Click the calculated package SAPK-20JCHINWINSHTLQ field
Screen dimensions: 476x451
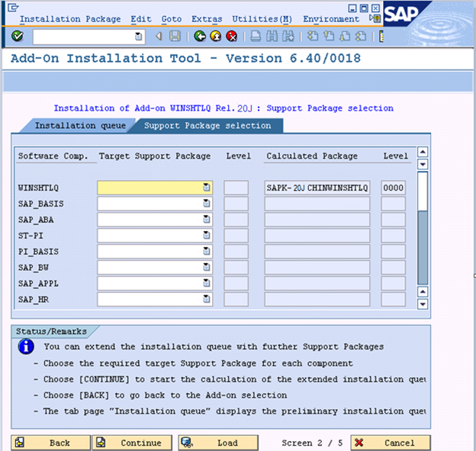[x=317, y=188]
